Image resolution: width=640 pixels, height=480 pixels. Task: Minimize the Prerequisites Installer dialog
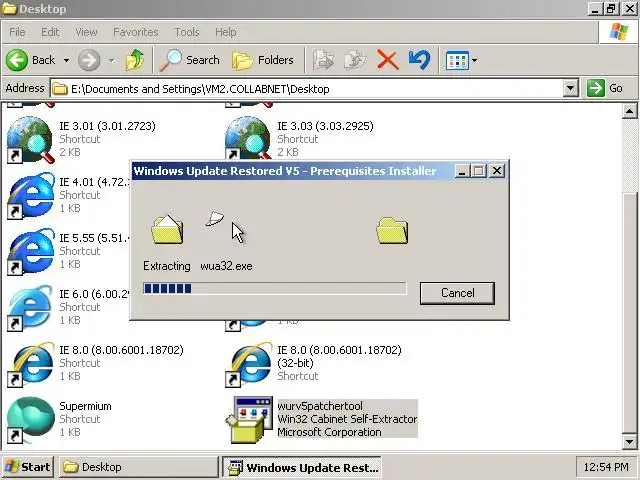462,171
